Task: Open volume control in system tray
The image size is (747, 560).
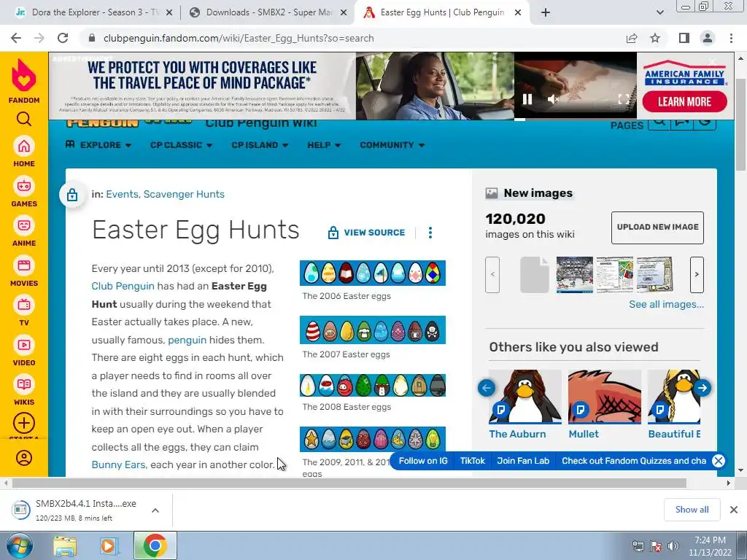Action: [x=673, y=545]
